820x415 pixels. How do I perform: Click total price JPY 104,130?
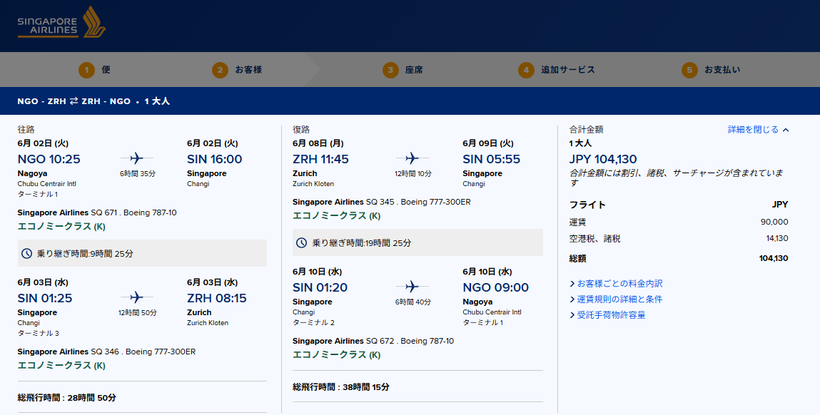click(603, 159)
